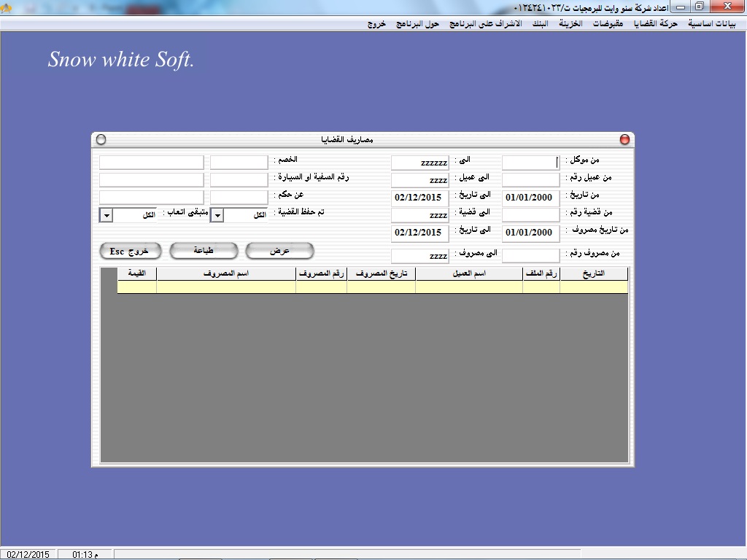Screen dimensions: 747x560
Task: Click the red close button of مصاريف القضايا dialog
Action: pos(624,139)
